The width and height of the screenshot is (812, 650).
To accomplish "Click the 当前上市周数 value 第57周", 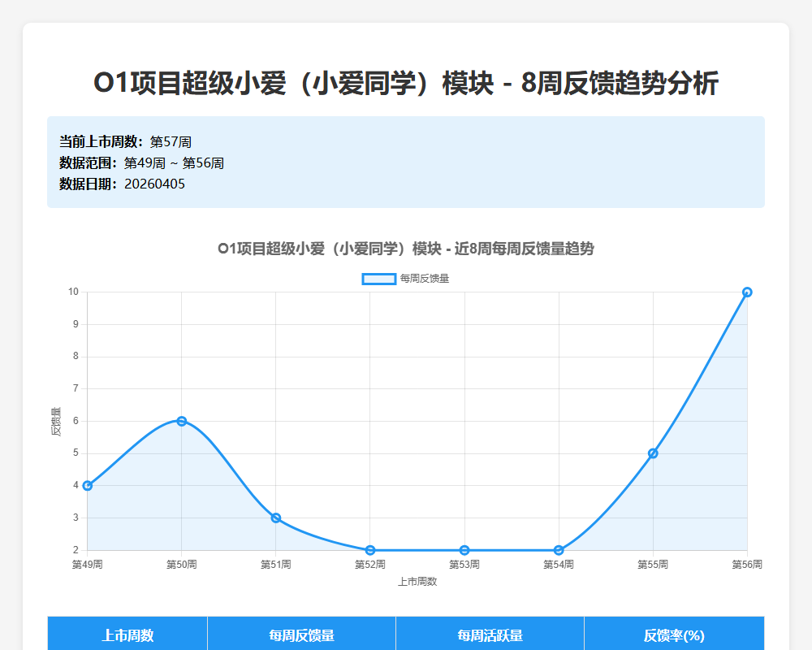I will click(171, 142).
